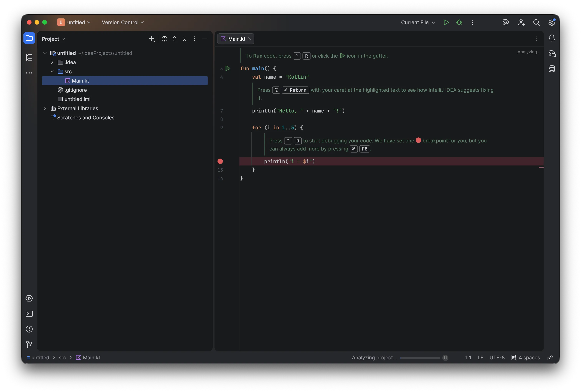This screenshot has height=392, width=581.
Task: Open the Notifications bell
Action: (552, 38)
